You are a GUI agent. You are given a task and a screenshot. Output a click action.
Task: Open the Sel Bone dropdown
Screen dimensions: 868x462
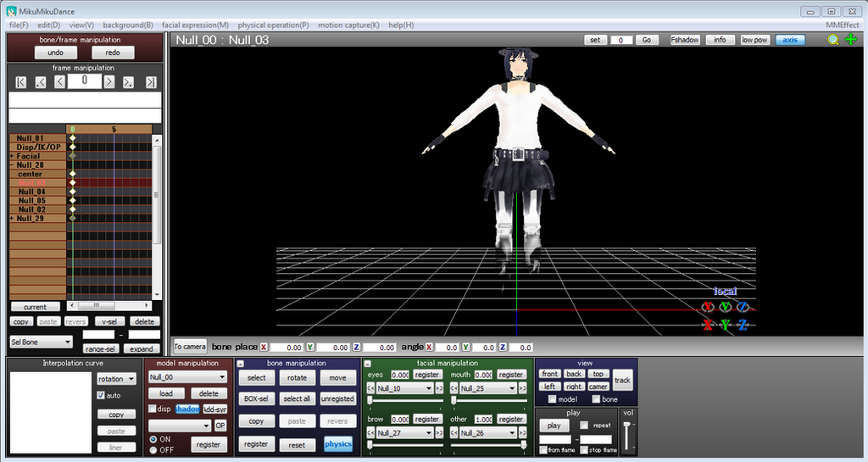(x=41, y=342)
